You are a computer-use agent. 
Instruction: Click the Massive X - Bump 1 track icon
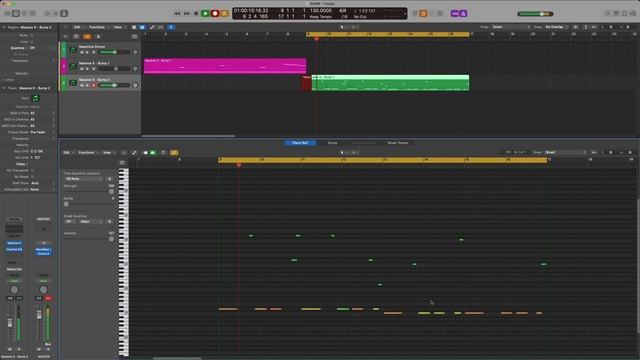[x=73, y=66]
